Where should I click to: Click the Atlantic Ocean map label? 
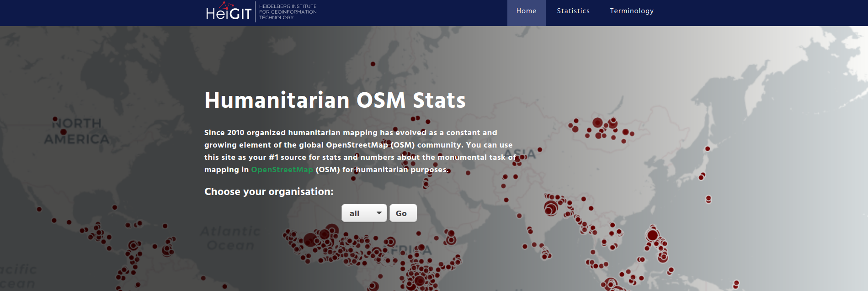pyautogui.click(x=230, y=238)
